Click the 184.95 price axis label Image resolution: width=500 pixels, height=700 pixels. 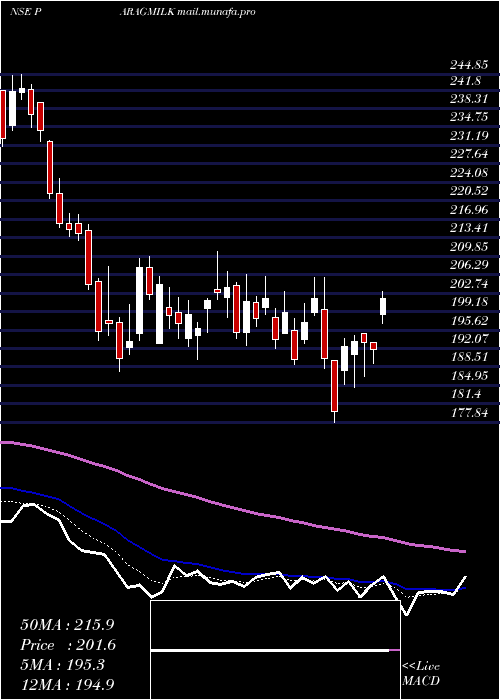click(468, 376)
